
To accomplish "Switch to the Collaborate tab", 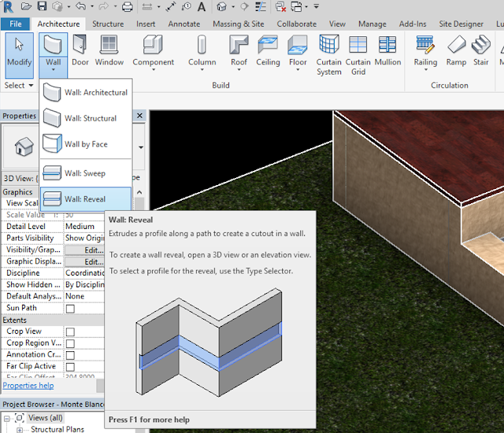I will point(296,24).
